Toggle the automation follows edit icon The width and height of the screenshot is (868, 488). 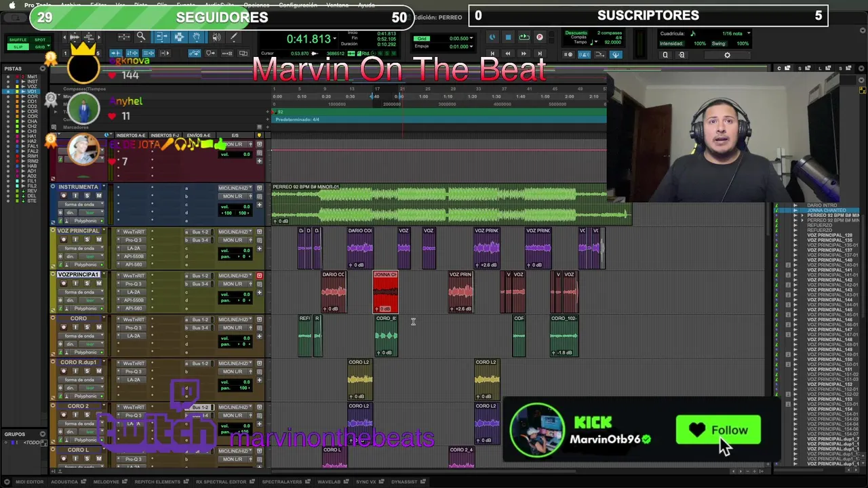(195, 53)
